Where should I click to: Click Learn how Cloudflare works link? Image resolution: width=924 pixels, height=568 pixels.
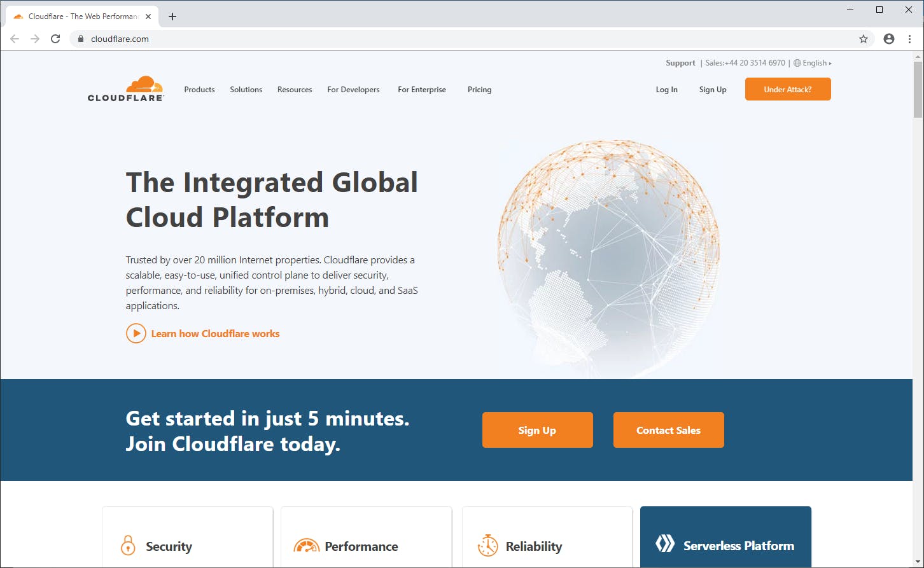pos(215,333)
